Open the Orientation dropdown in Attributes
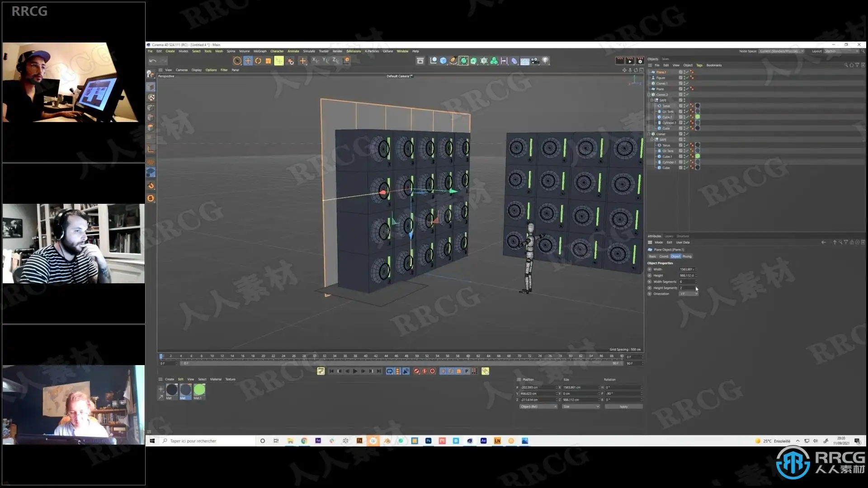 [x=689, y=294]
